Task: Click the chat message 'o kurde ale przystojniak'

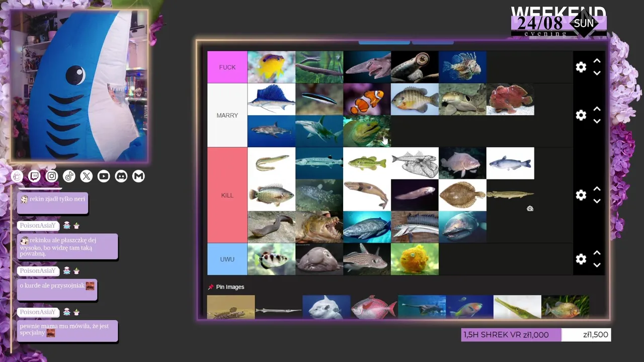Action: click(x=57, y=290)
